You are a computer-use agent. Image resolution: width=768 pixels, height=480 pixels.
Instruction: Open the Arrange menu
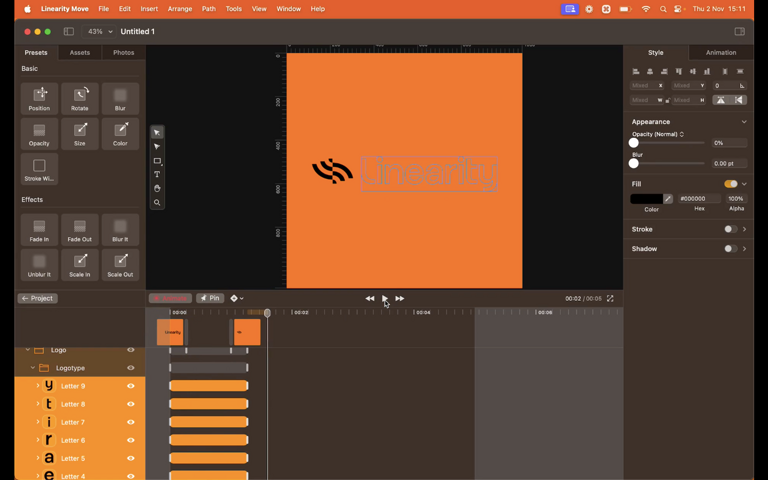(x=180, y=9)
